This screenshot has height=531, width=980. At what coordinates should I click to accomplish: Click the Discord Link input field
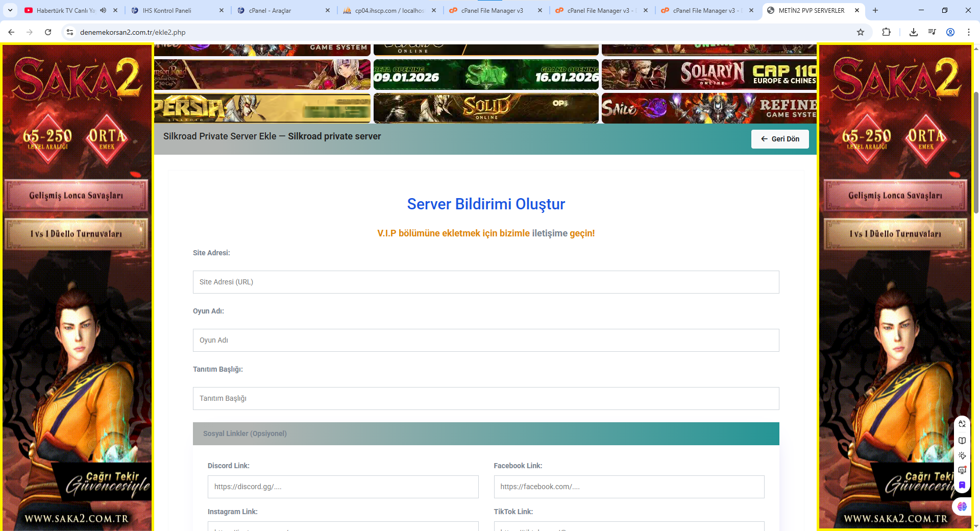point(342,487)
